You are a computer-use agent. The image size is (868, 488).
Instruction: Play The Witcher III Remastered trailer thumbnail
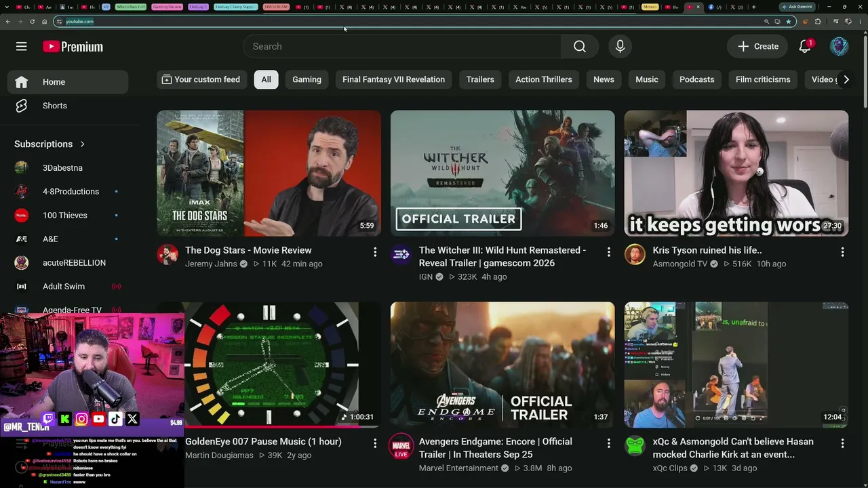pyautogui.click(x=502, y=174)
